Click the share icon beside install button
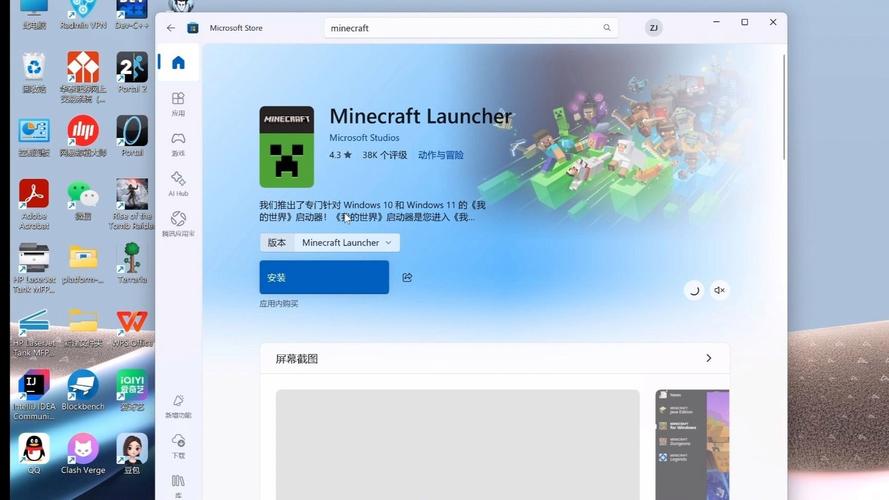The width and height of the screenshot is (889, 500). (x=407, y=277)
